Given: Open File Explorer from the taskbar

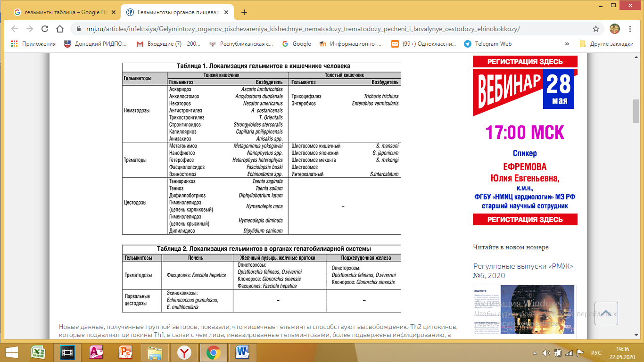Looking at the screenshot, I should click(x=155, y=352).
